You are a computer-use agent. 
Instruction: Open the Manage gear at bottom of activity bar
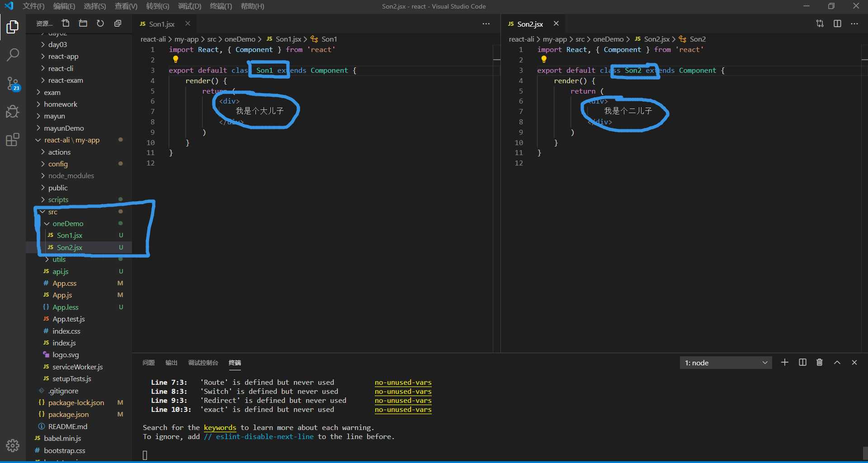[13, 446]
